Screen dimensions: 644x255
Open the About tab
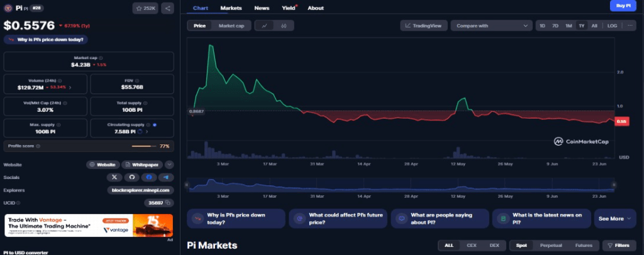click(x=316, y=8)
